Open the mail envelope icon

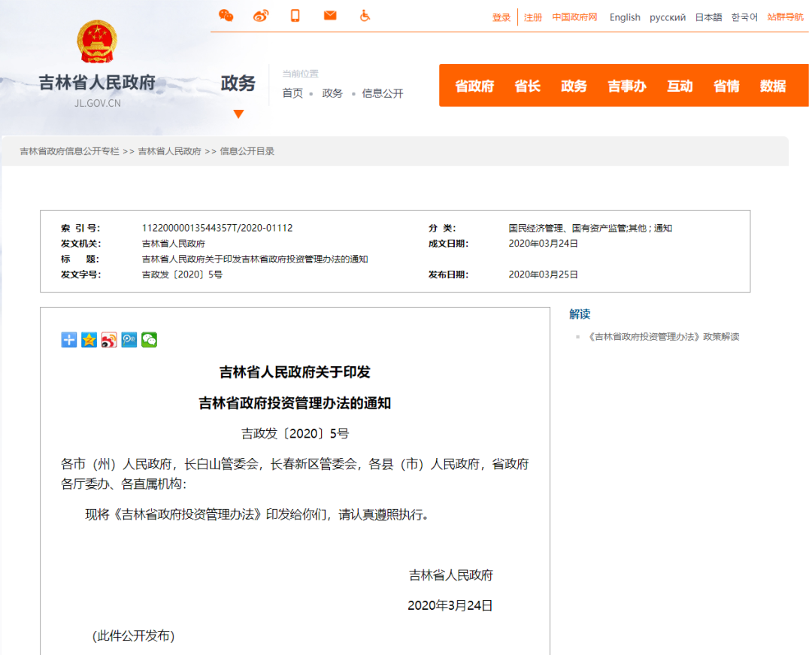point(330,16)
